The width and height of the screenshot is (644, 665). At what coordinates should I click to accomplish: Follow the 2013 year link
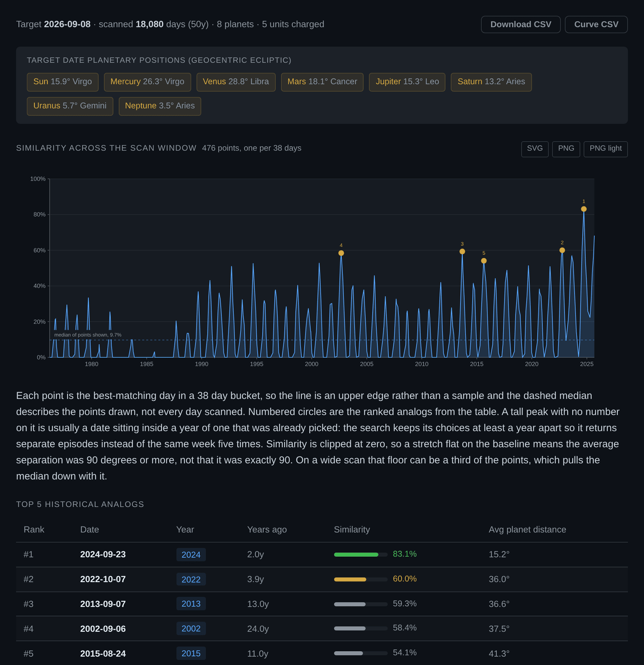pyautogui.click(x=191, y=604)
